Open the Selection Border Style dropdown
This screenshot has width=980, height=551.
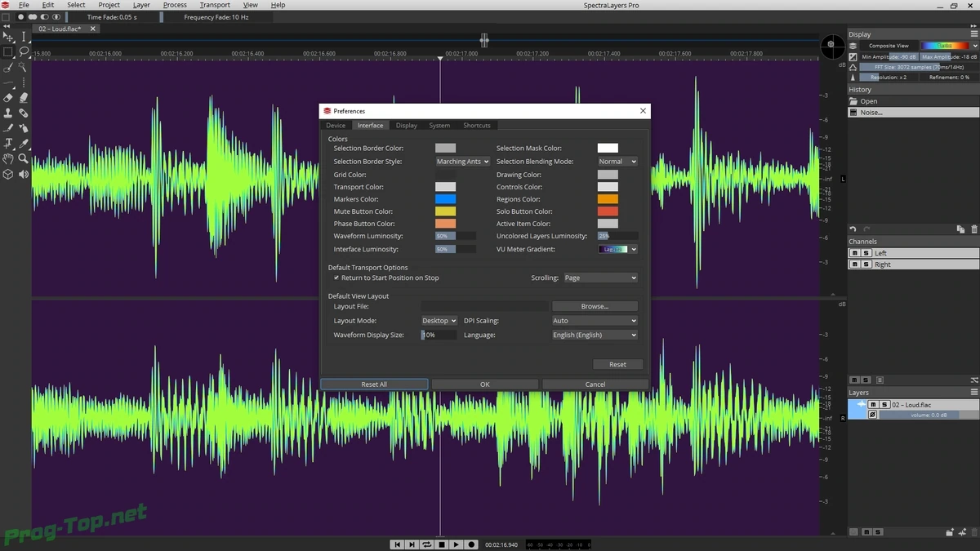click(462, 162)
